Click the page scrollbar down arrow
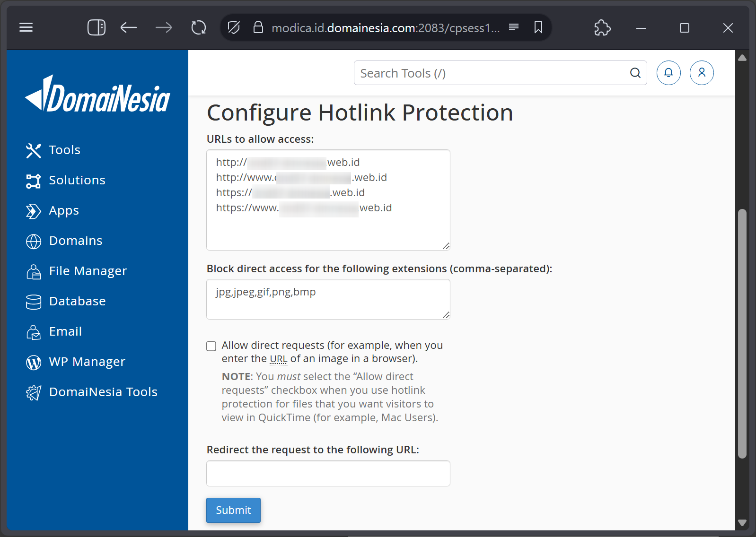 click(742, 523)
